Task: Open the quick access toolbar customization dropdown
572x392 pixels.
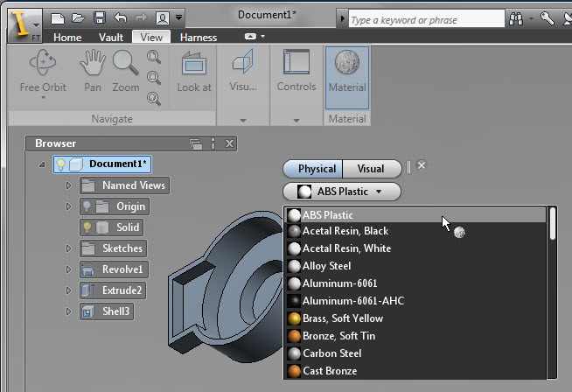Action: click(x=178, y=17)
